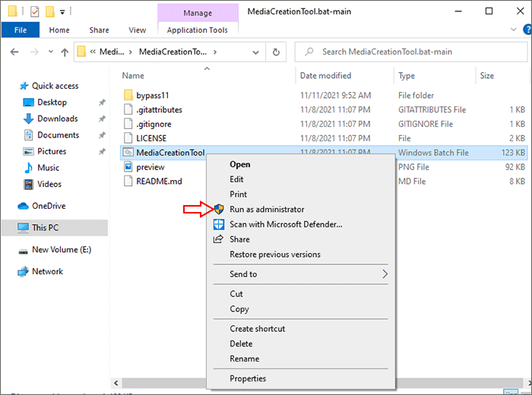
Task: Unpin Desktop using its pin icon
Action: coord(102,102)
